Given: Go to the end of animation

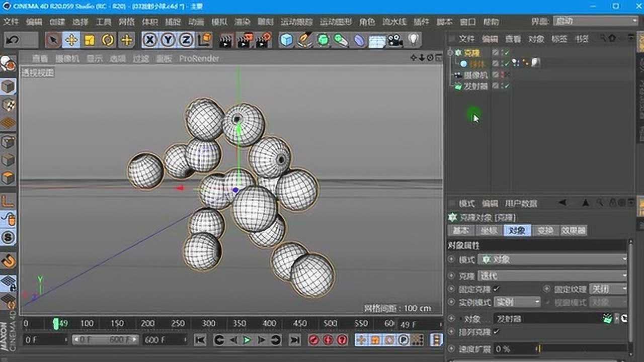Looking at the screenshot, I should [294, 340].
